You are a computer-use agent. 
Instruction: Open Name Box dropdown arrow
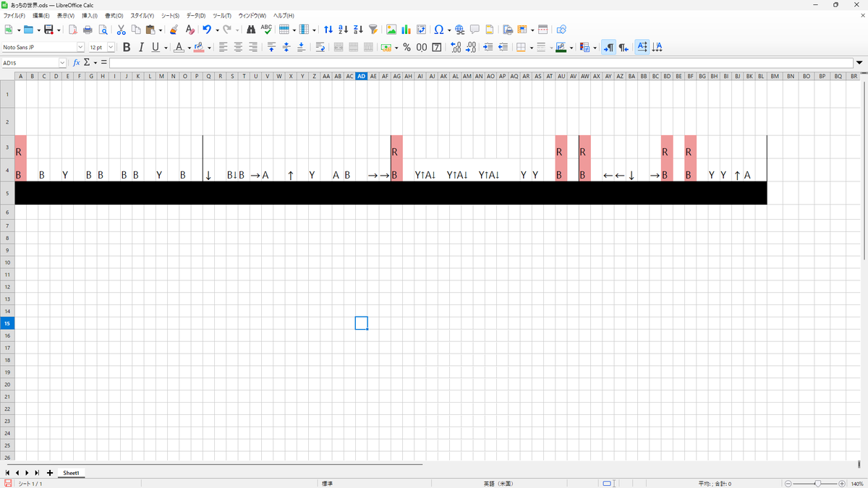coord(63,63)
